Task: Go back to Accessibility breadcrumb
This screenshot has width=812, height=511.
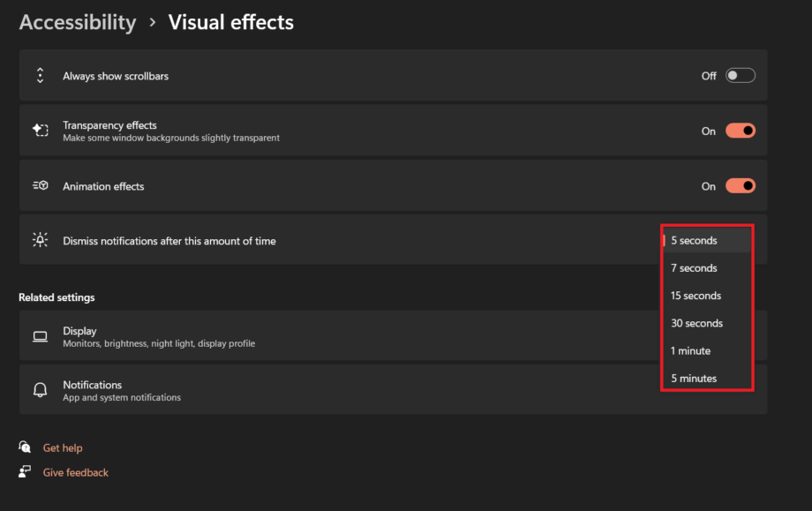Action: click(x=78, y=22)
